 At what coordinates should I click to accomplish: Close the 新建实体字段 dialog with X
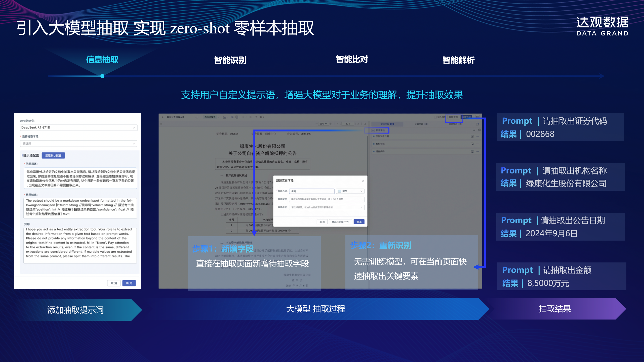[363, 181]
